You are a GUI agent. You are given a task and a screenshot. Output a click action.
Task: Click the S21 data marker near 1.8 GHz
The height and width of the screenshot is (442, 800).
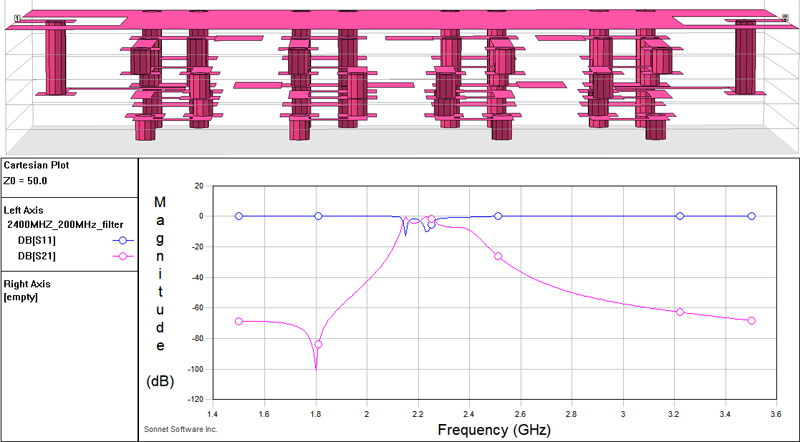(x=318, y=344)
